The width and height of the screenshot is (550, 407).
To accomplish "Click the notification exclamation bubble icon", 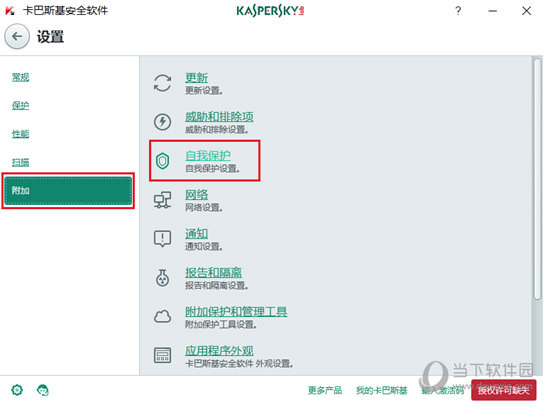I will [x=162, y=239].
